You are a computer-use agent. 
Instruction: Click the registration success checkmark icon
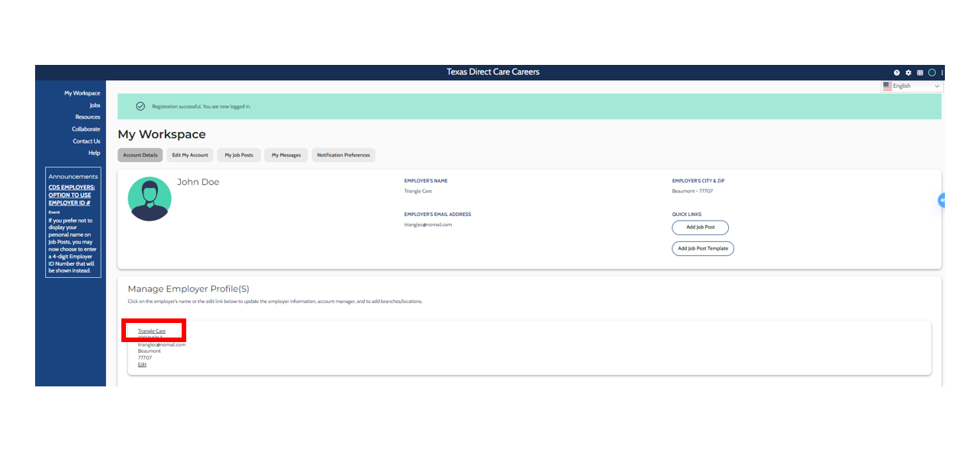tap(140, 106)
